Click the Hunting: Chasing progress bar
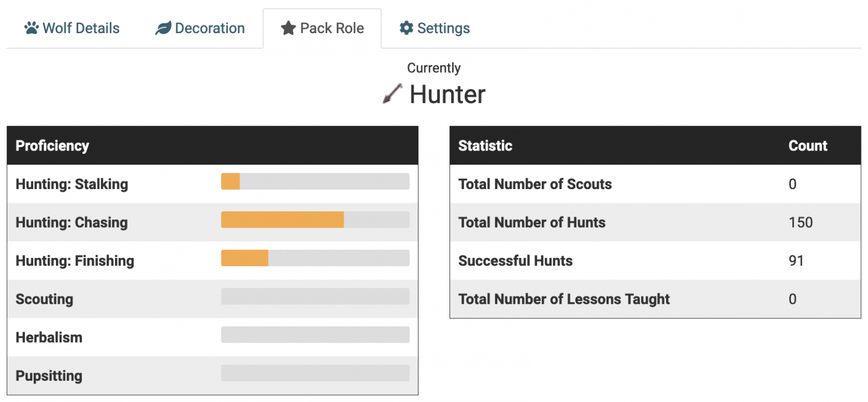The height and width of the screenshot is (402, 868). (x=315, y=219)
